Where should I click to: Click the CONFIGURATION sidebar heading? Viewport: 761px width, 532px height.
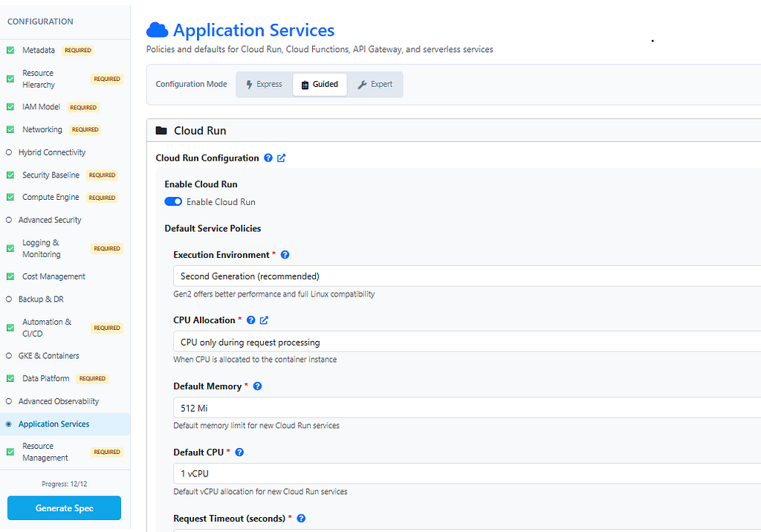pos(40,22)
